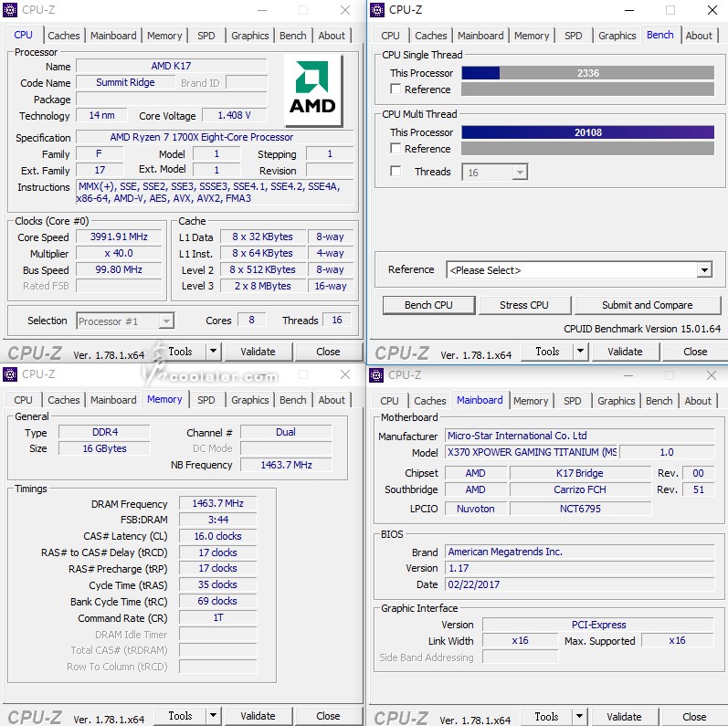Click the CAS# Latency value 16.0 clocks
This screenshot has width=728, height=726.
click(x=217, y=536)
